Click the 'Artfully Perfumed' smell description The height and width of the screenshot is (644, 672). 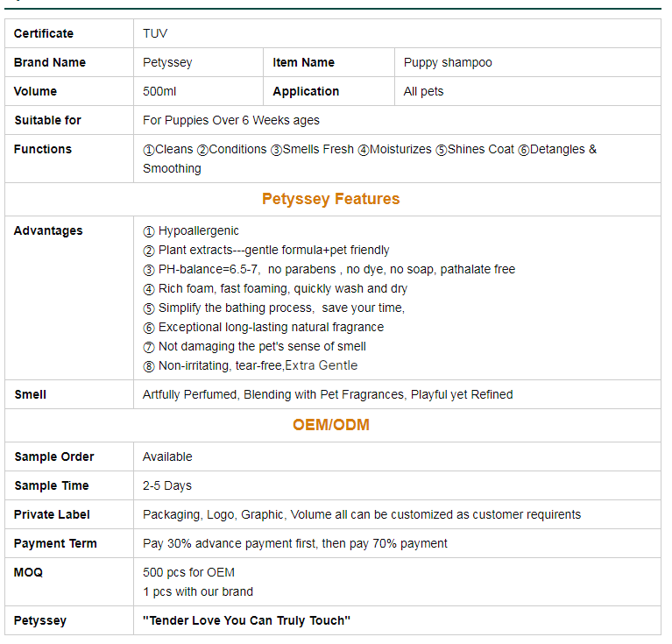pyautogui.click(x=328, y=394)
